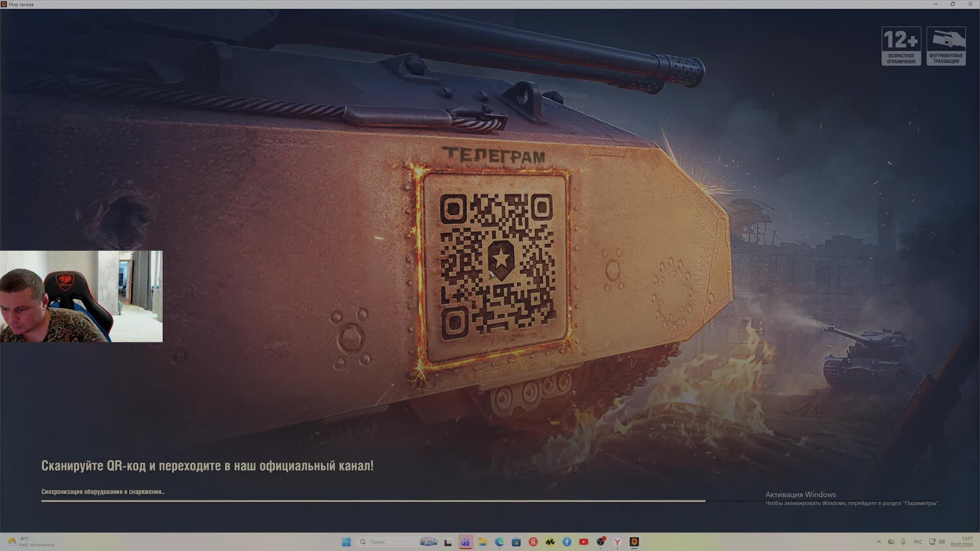Viewport: 980px width, 551px height.
Task: Click the Мир танков taskbar icon
Action: 635,542
